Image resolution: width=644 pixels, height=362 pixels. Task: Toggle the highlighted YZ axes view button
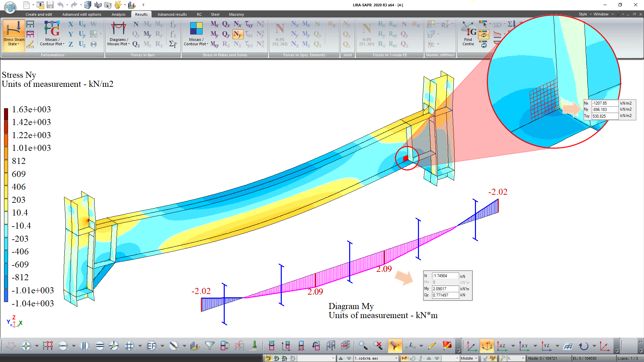[487, 346]
